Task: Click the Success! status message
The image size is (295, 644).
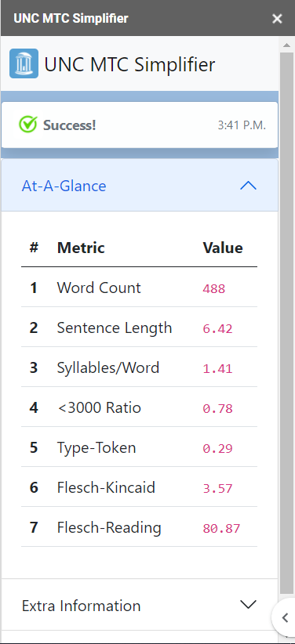Action: click(70, 125)
